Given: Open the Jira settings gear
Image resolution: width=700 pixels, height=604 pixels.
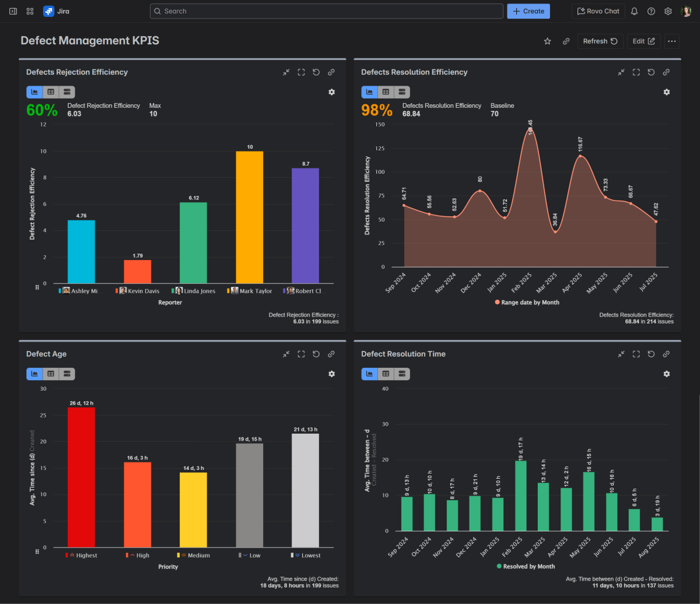Looking at the screenshot, I should [668, 10].
